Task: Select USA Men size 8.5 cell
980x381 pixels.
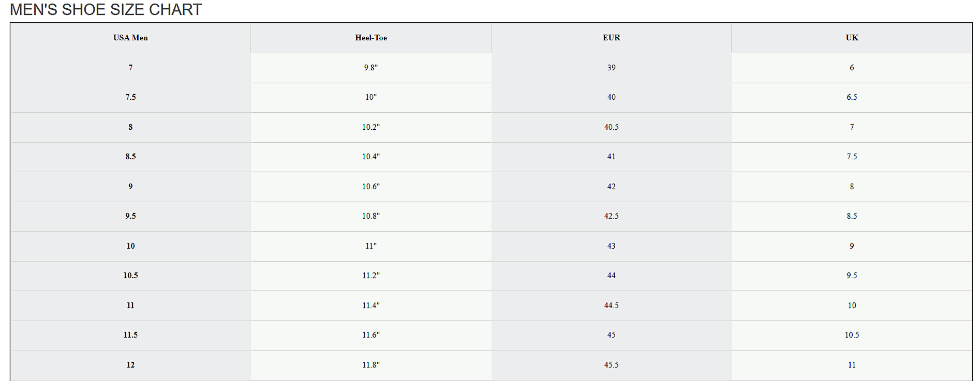Action: (x=130, y=157)
